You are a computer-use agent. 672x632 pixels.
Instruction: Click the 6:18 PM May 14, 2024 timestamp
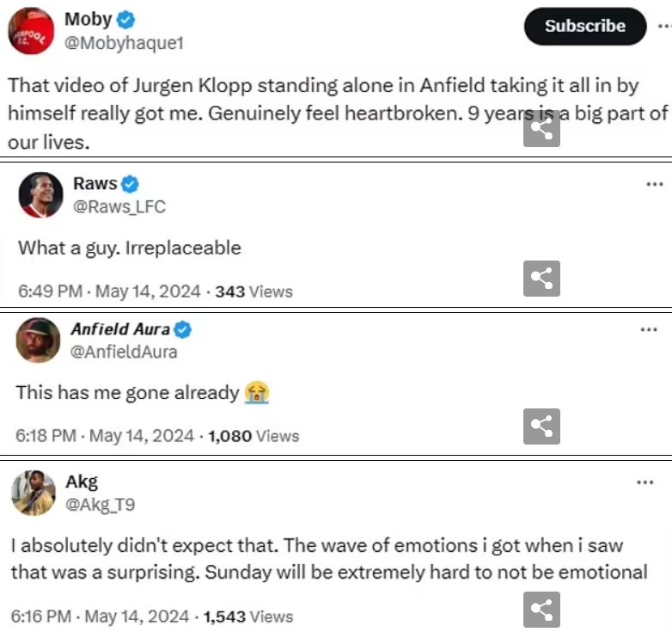(x=105, y=436)
